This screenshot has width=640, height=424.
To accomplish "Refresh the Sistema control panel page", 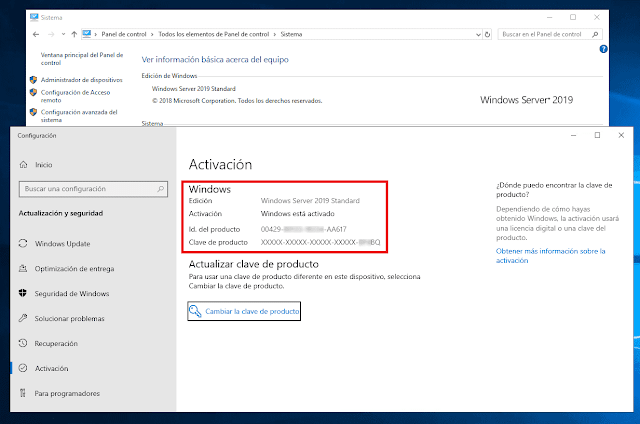I will tap(487, 35).
